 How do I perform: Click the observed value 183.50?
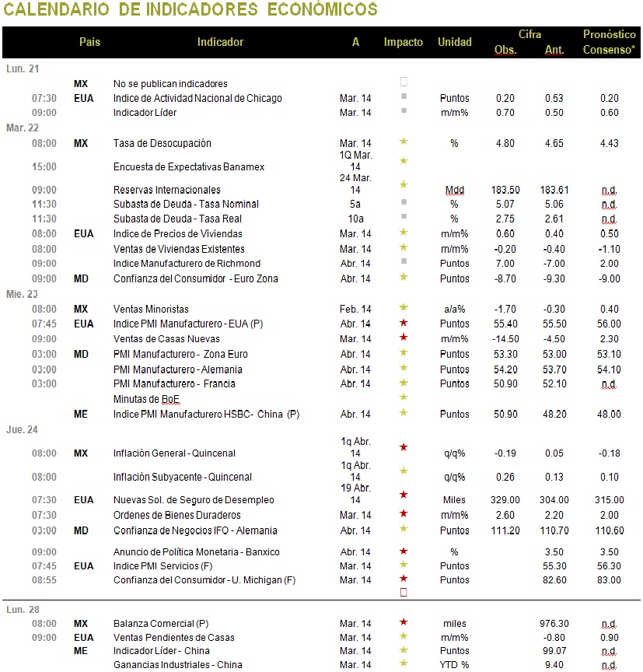[505, 190]
